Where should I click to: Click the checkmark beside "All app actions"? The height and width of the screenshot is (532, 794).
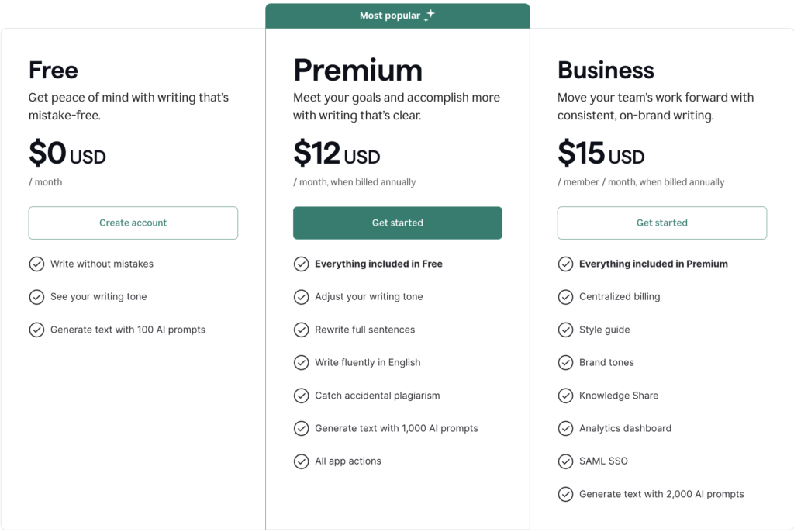tap(302, 461)
